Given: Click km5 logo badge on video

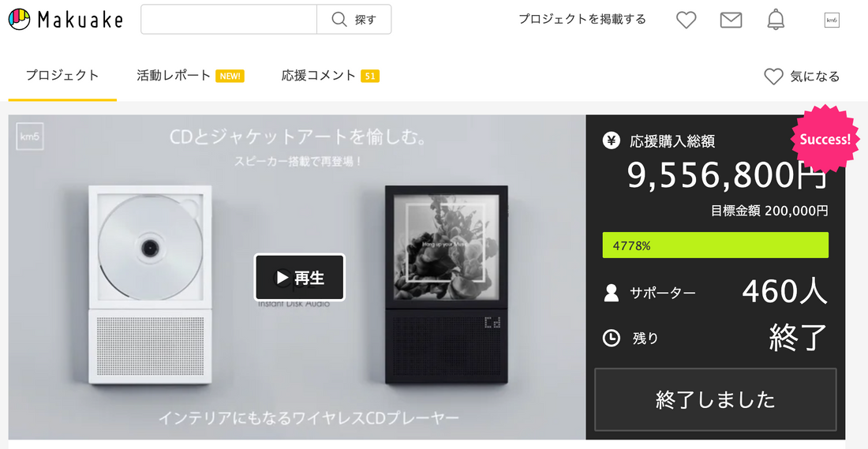Looking at the screenshot, I should [x=31, y=137].
